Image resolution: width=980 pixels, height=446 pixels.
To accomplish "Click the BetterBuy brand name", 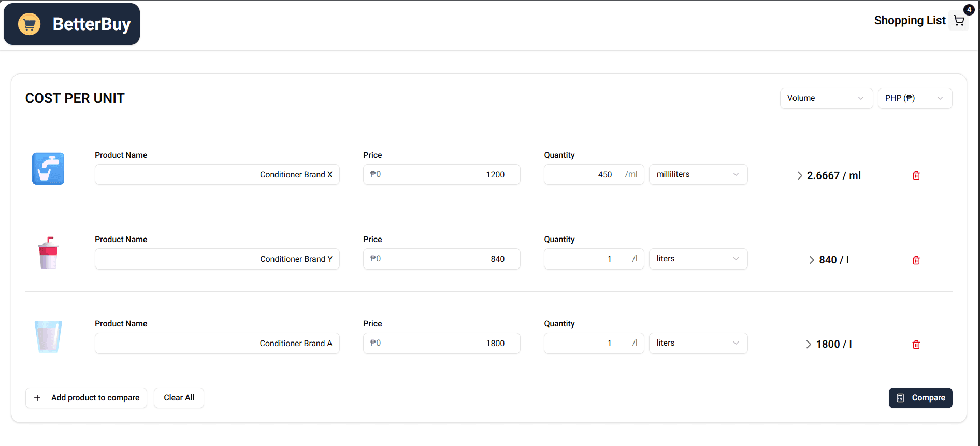I will 92,24.
